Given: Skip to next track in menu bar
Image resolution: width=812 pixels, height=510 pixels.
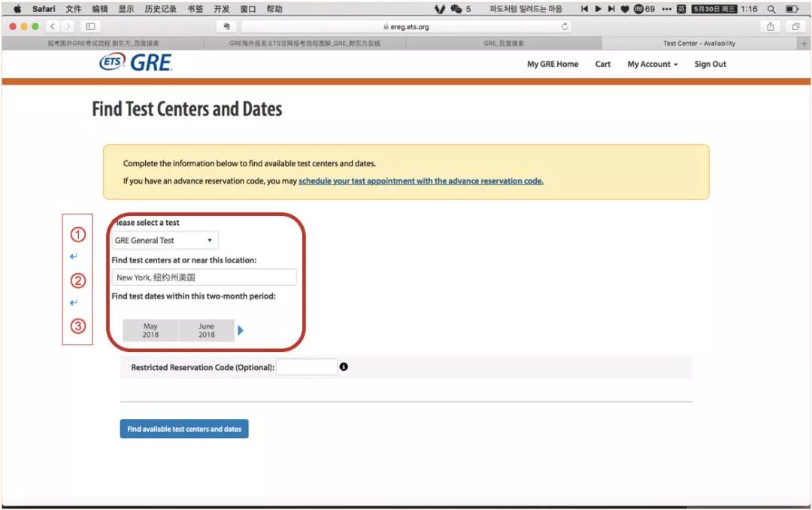Looking at the screenshot, I should click(x=611, y=9).
